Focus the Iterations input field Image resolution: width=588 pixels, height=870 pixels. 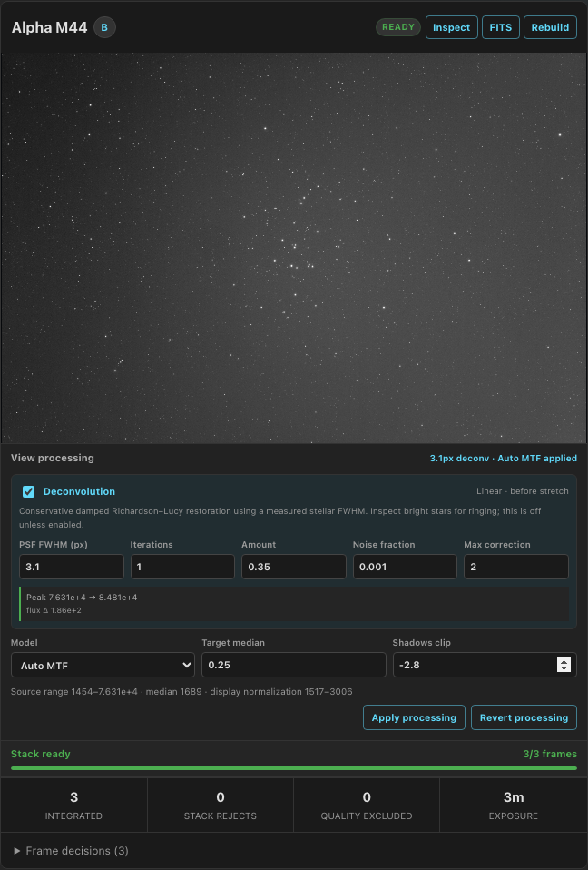182,567
